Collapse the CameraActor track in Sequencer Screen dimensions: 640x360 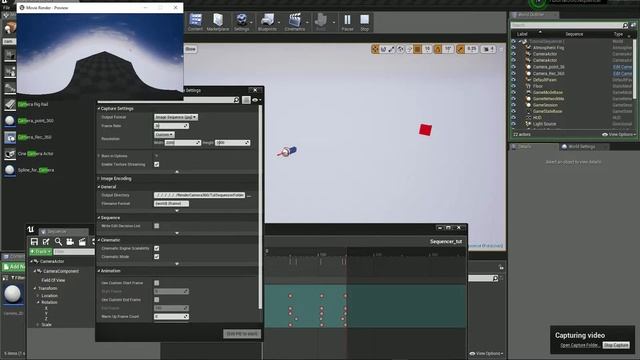(31, 261)
